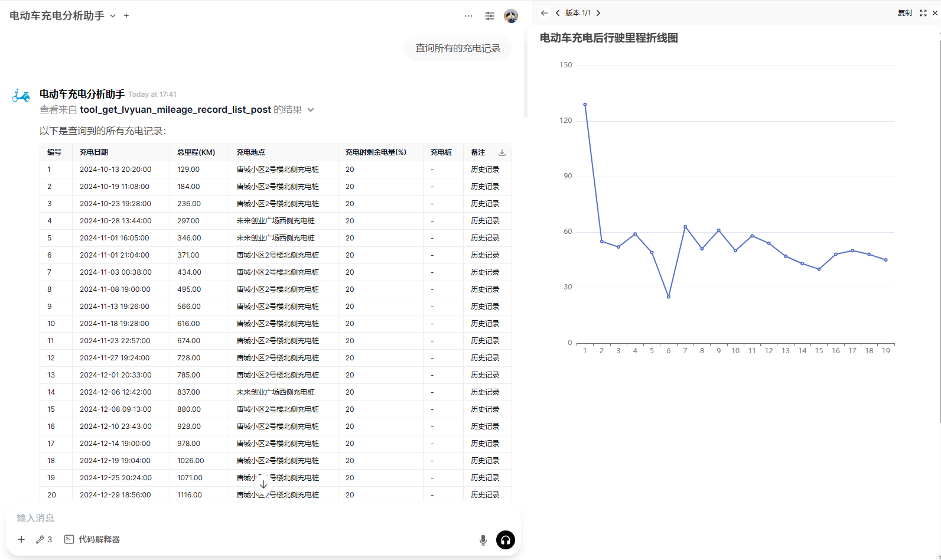Viewport: 941px width, 560px height.
Task: Start voice call with headphone button
Action: 506,540
